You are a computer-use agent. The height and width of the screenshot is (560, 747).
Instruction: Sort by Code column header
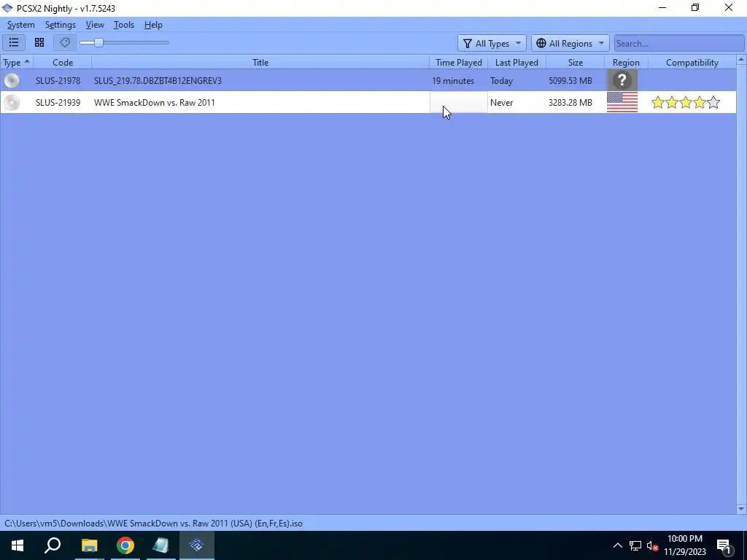(x=63, y=63)
